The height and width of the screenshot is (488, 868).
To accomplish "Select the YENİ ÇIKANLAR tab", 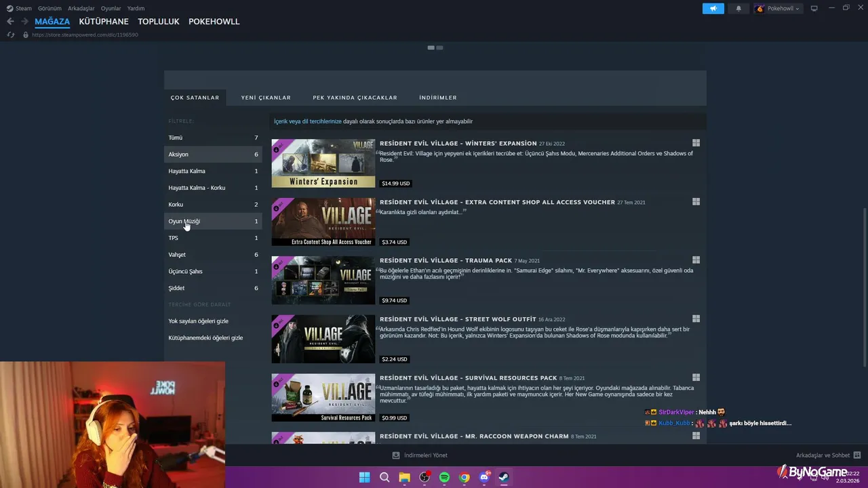I will [266, 98].
